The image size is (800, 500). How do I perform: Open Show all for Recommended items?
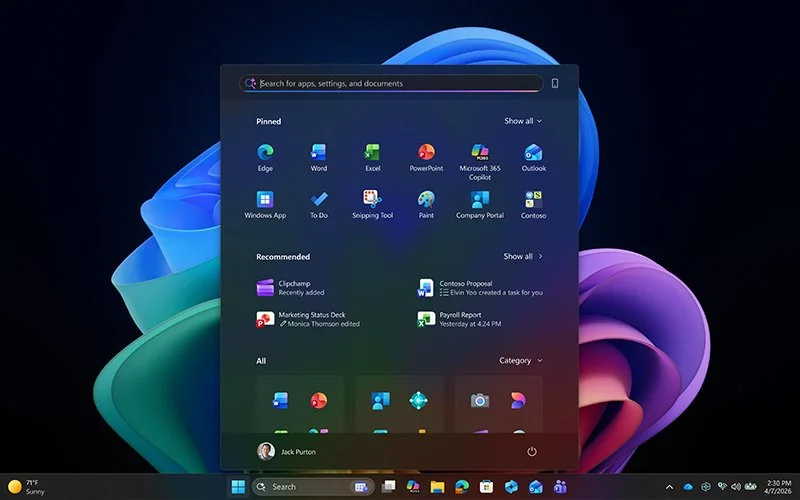pyautogui.click(x=523, y=256)
